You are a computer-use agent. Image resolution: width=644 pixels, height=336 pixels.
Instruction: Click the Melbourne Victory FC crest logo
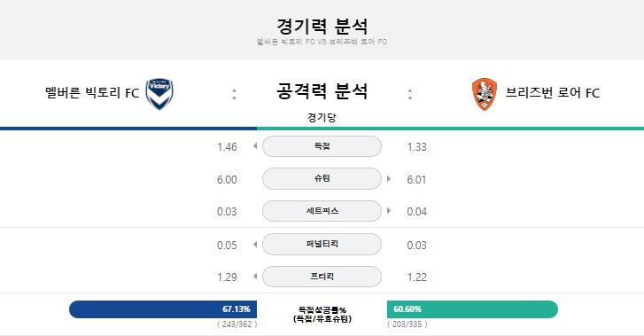click(159, 94)
